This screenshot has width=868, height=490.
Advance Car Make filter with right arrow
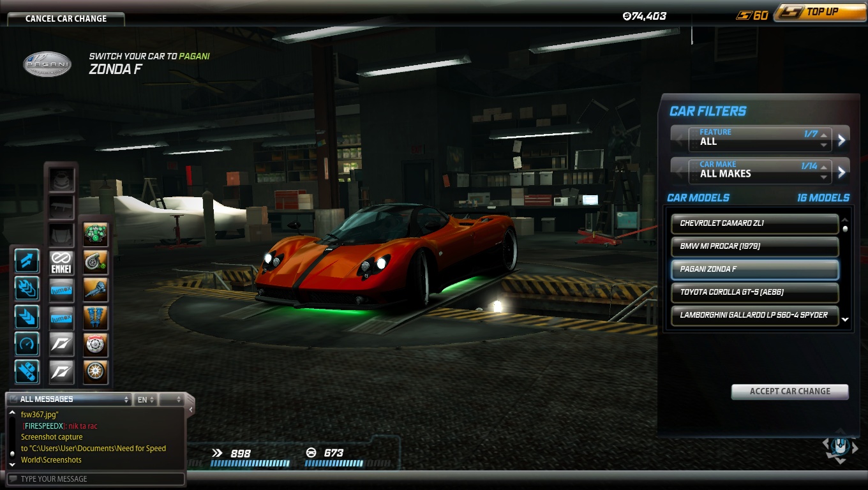pos(842,172)
